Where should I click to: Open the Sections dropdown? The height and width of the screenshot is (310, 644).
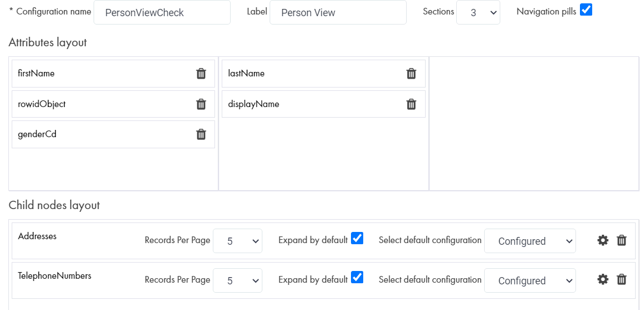point(478,12)
